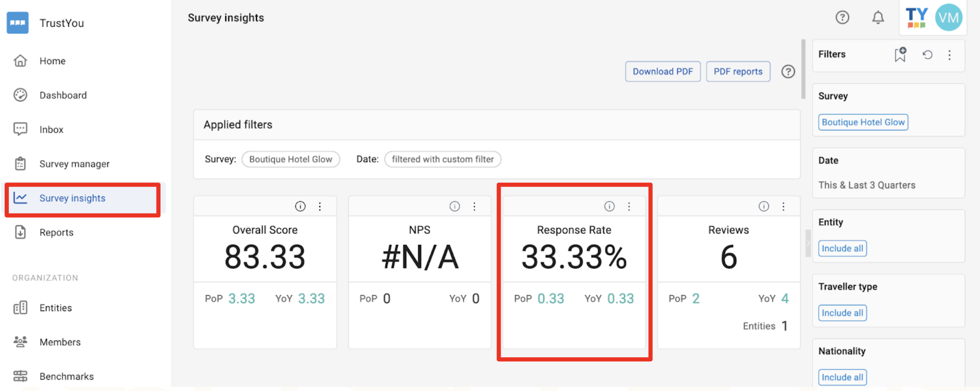Click Include all under Entity filter
This screenshot has width=980, height=391.
pos(842,248)
